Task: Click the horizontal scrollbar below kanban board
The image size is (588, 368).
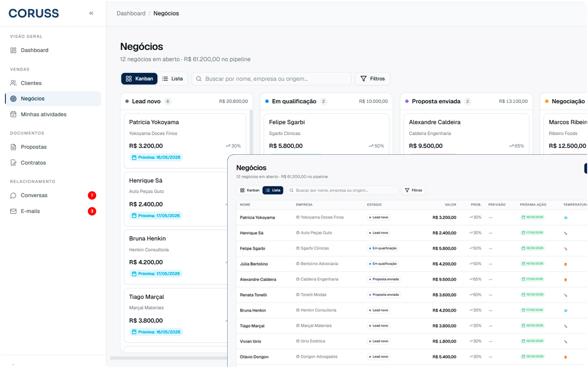Action: (169, 358)
